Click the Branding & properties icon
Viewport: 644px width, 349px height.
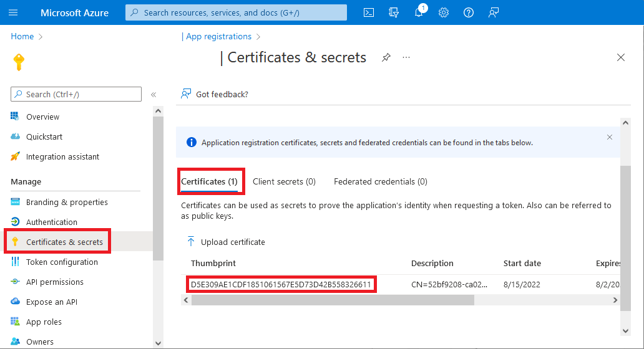15,202
